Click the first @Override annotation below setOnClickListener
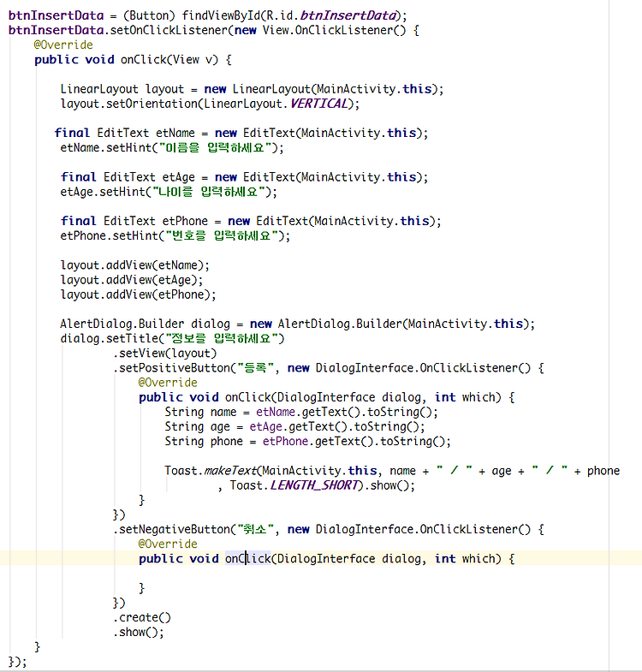Image resolution: width=642 pixels, height=672 pixels. (x=63, y=45)
